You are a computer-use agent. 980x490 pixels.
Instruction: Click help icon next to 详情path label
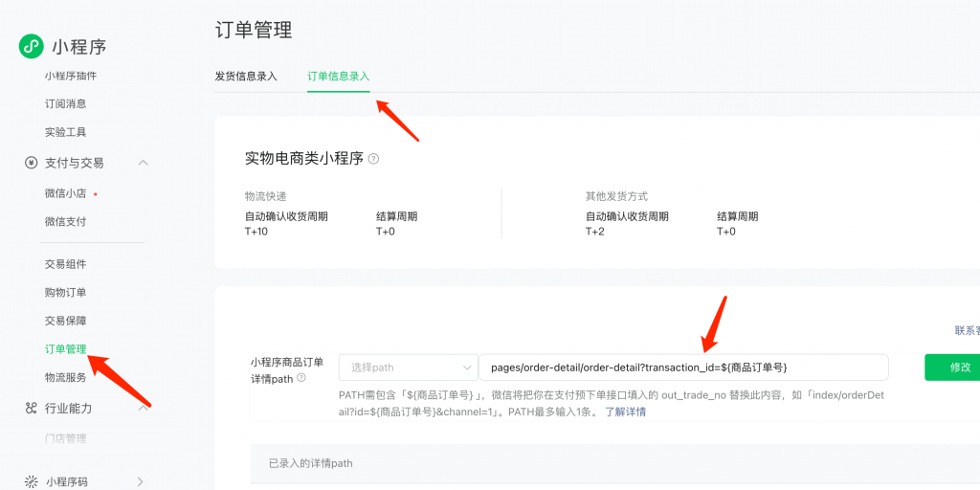click(x=301, y=378)
